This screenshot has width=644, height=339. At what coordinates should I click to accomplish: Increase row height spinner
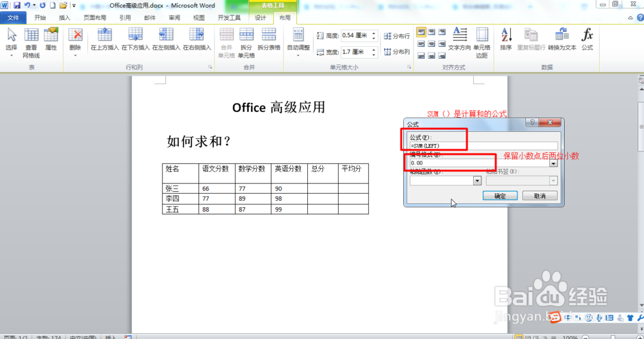[374, 33]
